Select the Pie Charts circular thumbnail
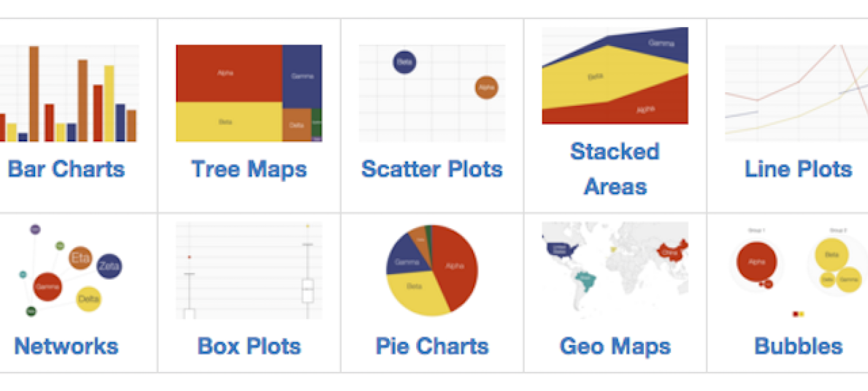 (x=432, y=270)
